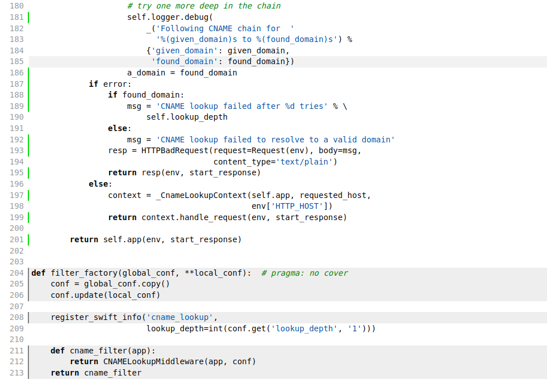Click the 'CNAMELookupMiddleware' call on line 212
The image size is (547, 392).
point(153,362)
